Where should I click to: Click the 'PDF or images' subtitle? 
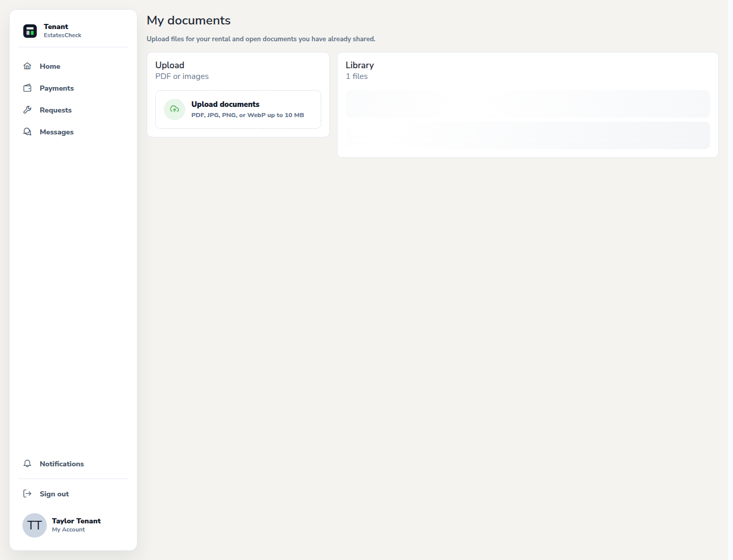click(182, 76)
